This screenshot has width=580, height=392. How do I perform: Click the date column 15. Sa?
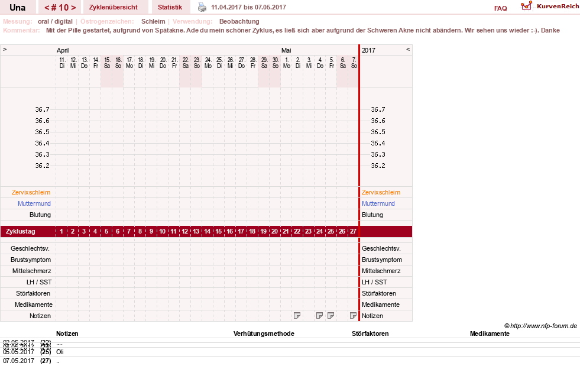tap(107, 63)
